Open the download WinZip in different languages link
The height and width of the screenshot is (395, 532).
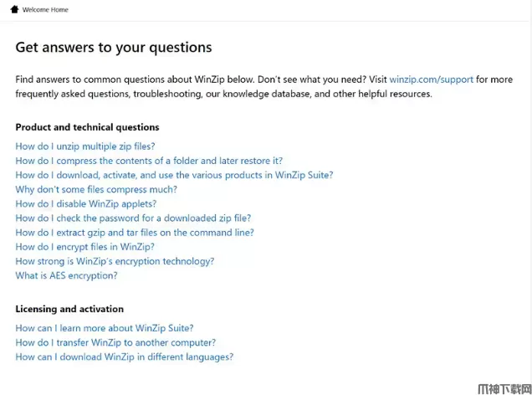[124, 357]
